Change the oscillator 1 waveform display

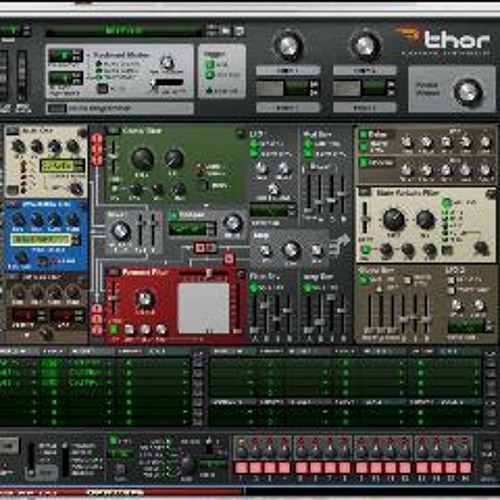[57, 166]
